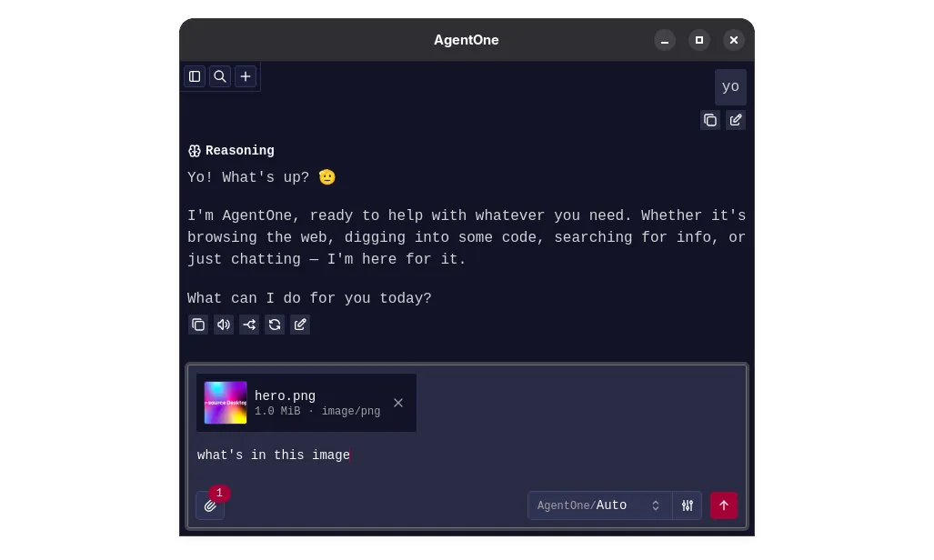Open the hero.png thumbnail preview

point(226,403)
